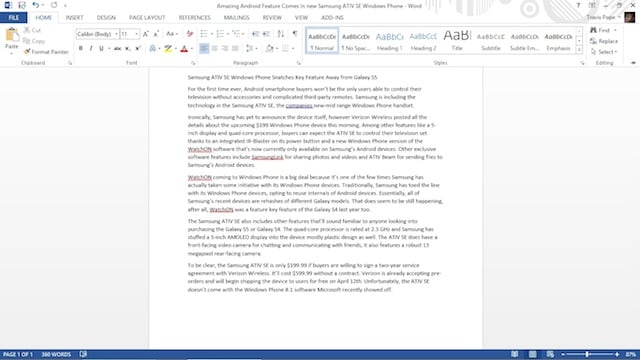Toggle Bold formatting
This screenshot has height=360, width=640.
(80, 49)
